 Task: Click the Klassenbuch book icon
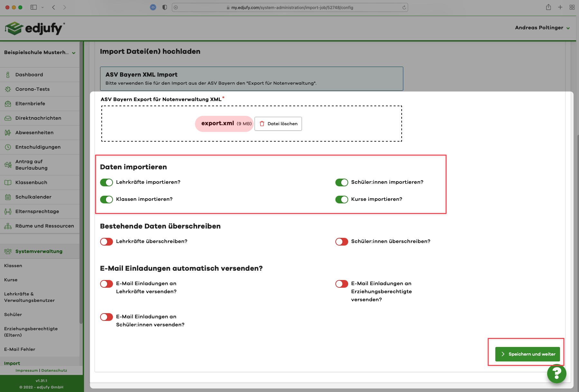tap(8, 182)
